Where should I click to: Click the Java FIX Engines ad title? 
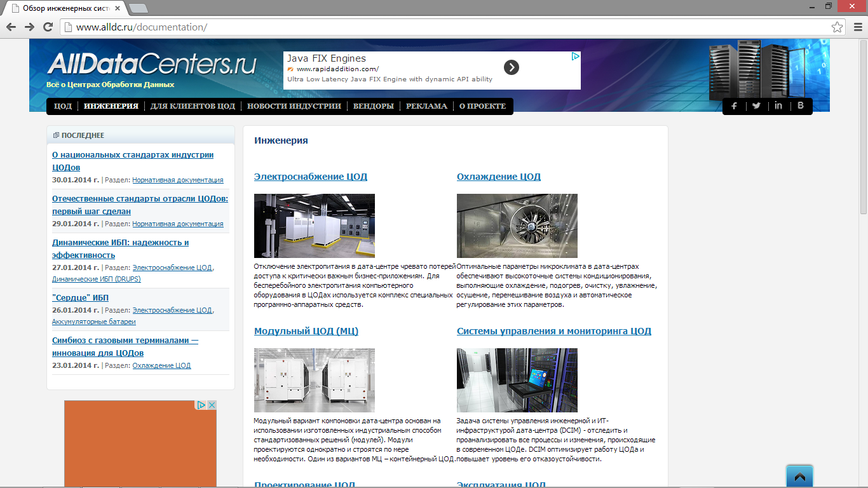(x=327, y=58)
